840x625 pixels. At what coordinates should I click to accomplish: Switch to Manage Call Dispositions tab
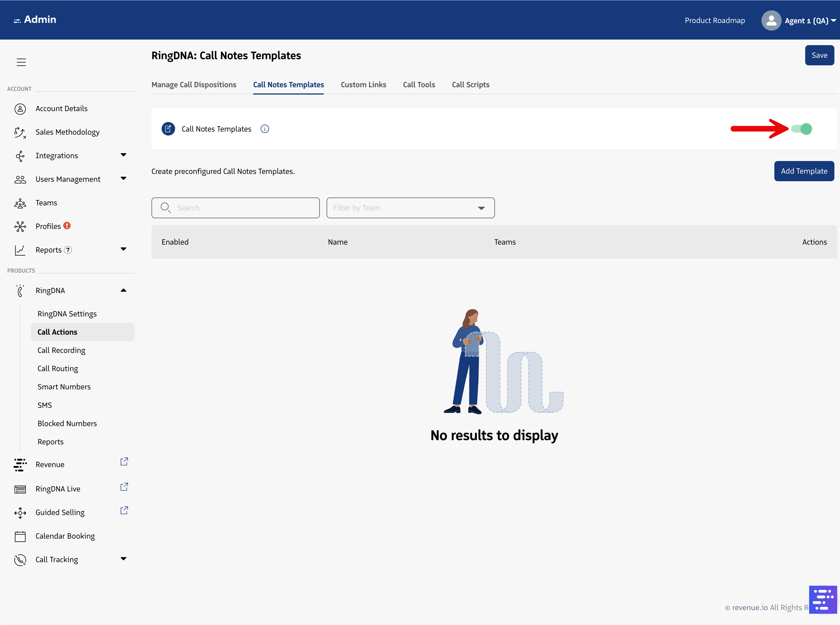[x=194, y=85]
